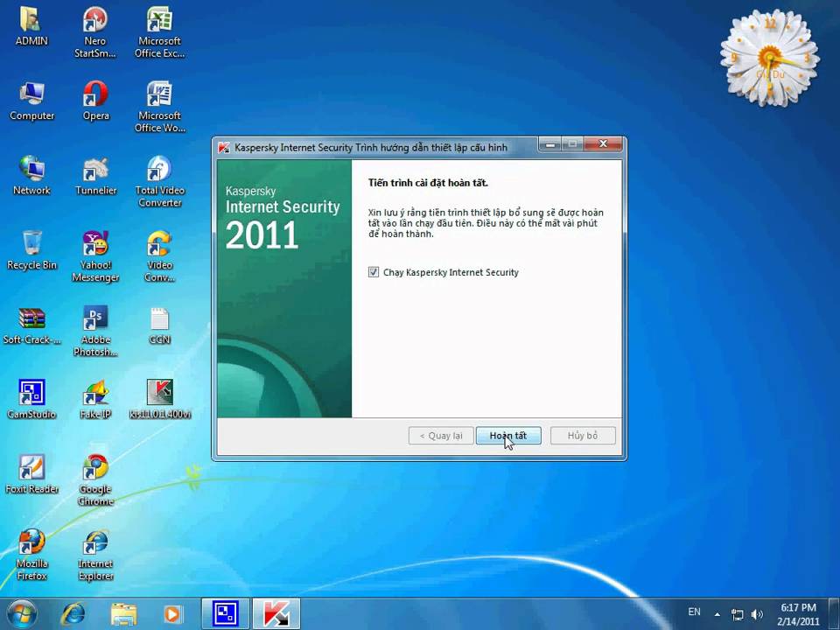Click the Show Desktop strip
The width and height of the screenshot is (840, 630).
tap(834, 614)
